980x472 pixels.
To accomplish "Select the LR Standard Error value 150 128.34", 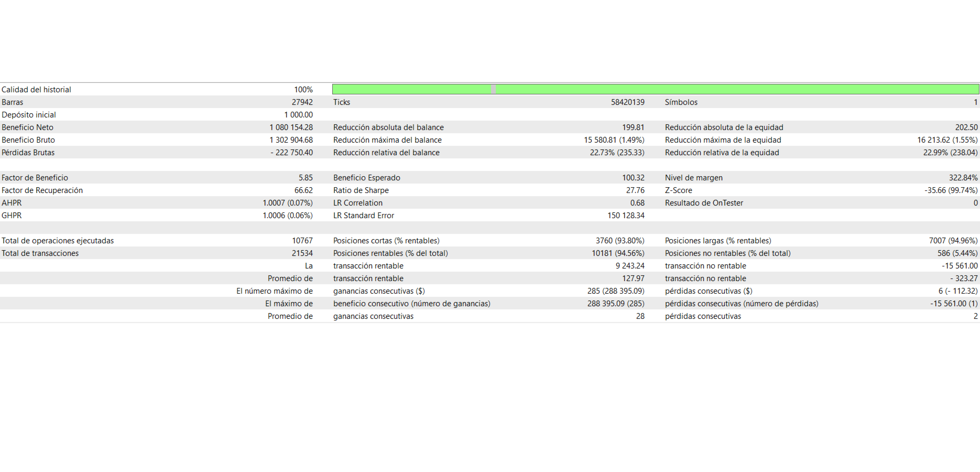I will (x=626, y=216).
